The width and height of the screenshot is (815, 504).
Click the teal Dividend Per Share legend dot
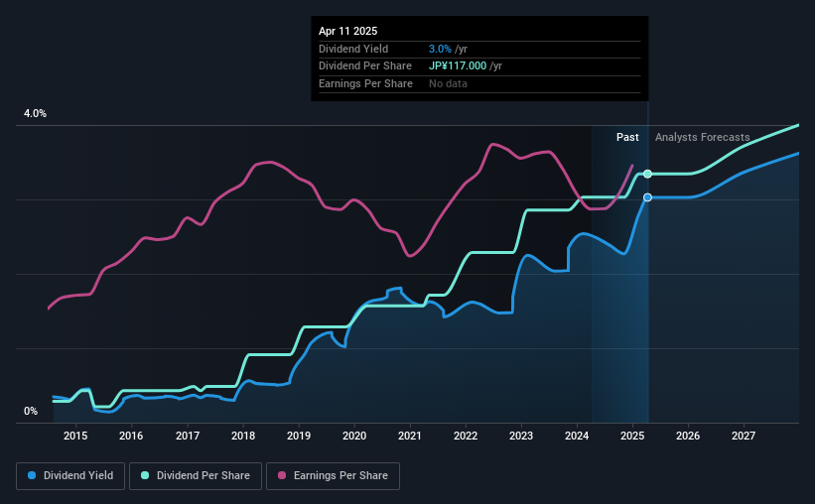[145, 475]
